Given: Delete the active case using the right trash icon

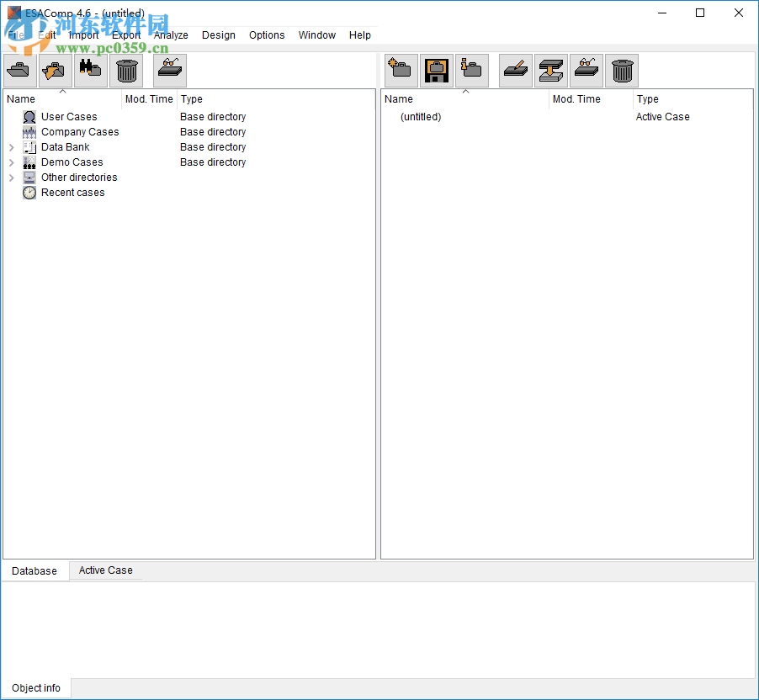Looking at the screenshot, I should pyautogui.click(x=622, y=70).
